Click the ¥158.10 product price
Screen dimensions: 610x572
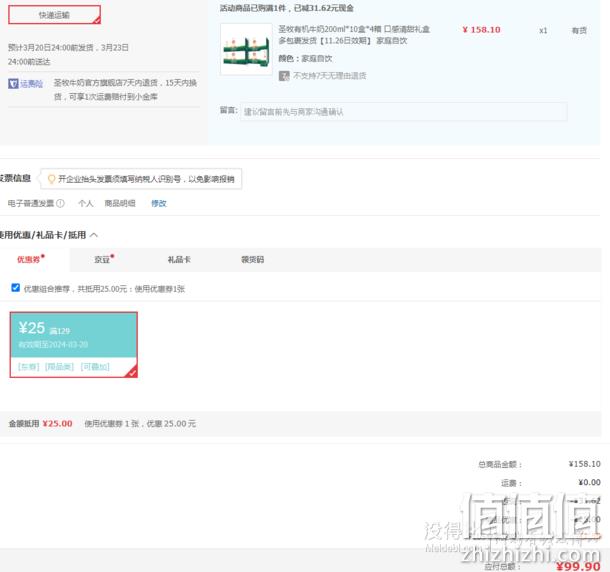481,30
